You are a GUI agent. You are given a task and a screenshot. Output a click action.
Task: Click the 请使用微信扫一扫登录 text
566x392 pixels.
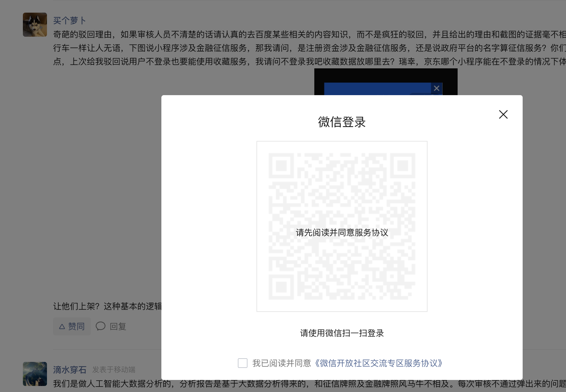342,333
